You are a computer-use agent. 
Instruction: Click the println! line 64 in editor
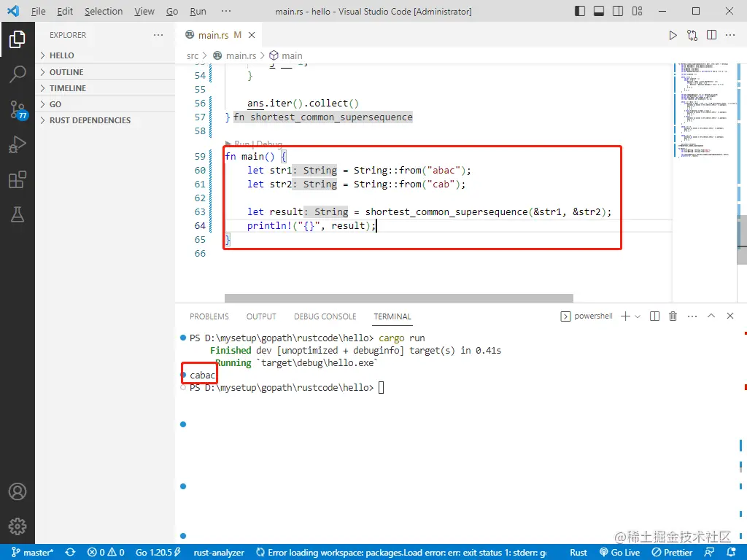coord(311,226)
